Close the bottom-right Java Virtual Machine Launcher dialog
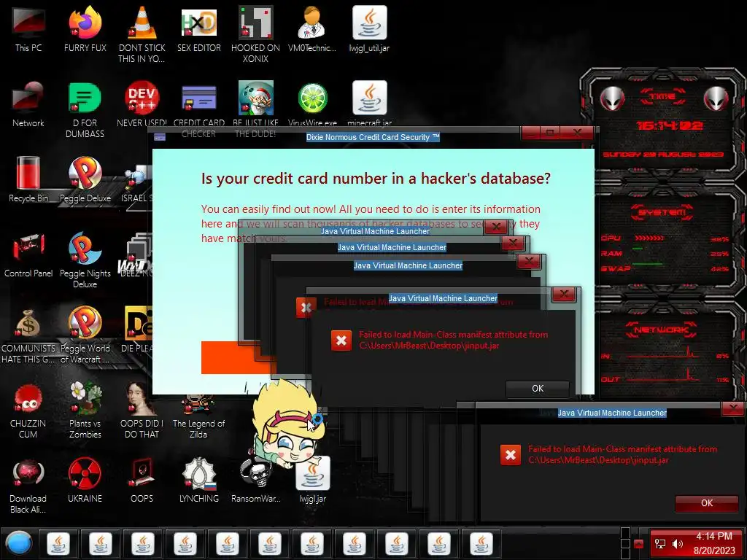 pyautogui.click(x=732, y=408)
